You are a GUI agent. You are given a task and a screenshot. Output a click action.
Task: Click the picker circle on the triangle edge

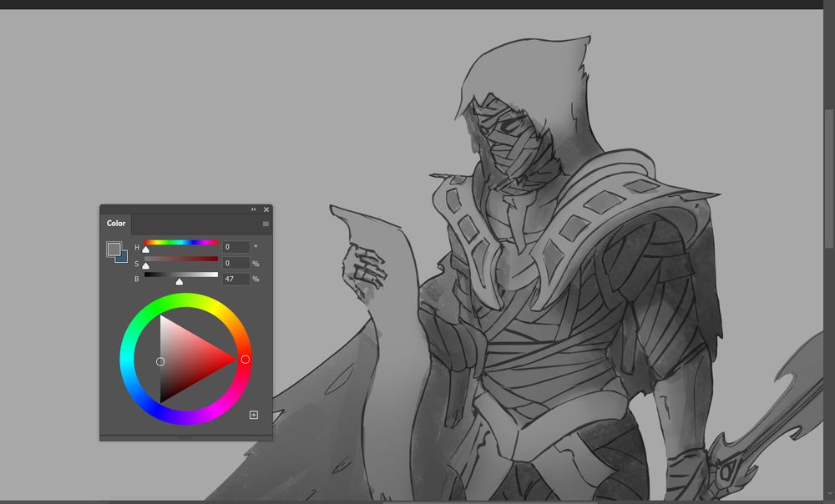(x=160, y=362)
